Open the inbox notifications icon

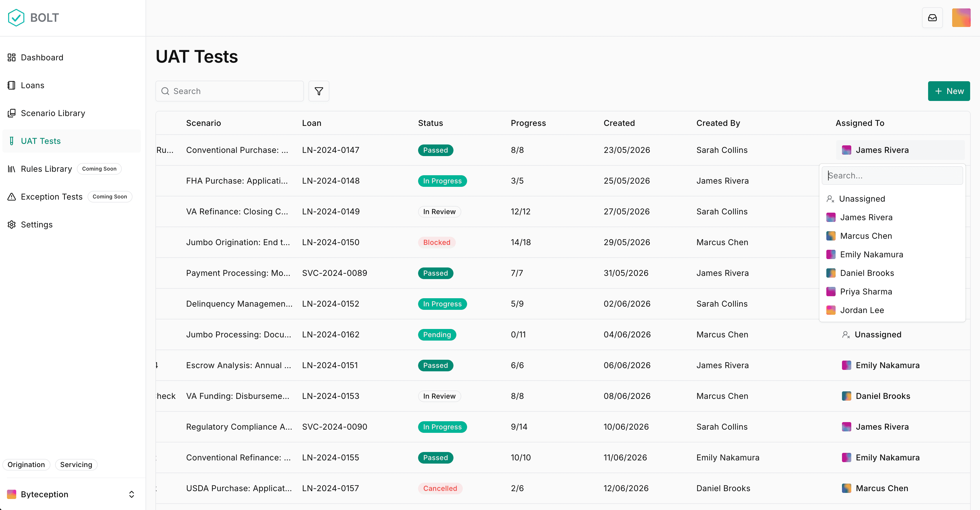[x=932, y=17]
